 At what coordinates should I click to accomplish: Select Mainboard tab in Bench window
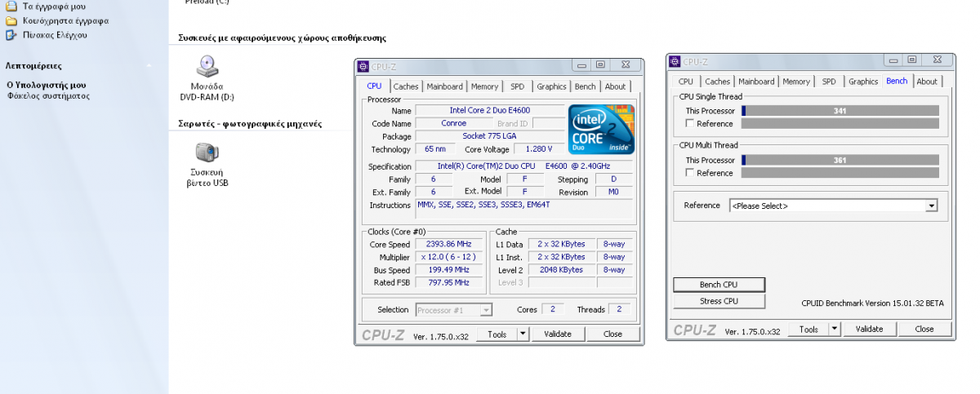tap(756, 82)
